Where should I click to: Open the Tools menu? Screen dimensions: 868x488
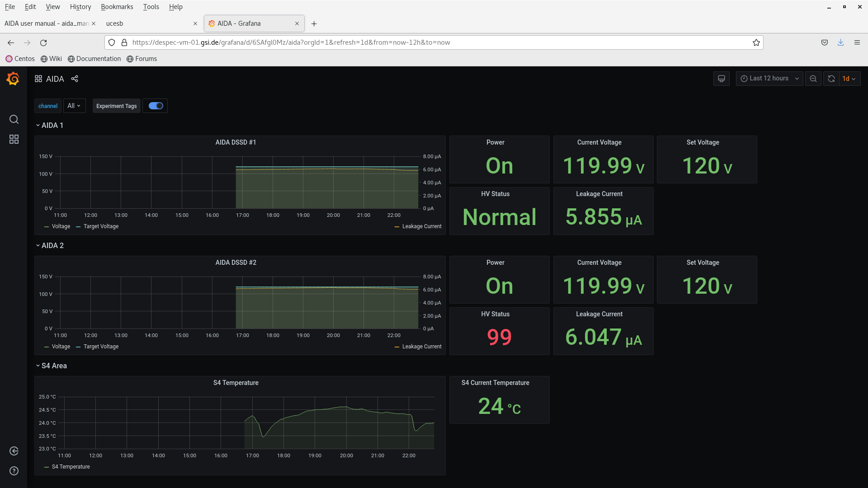click(x=151, y=7)
